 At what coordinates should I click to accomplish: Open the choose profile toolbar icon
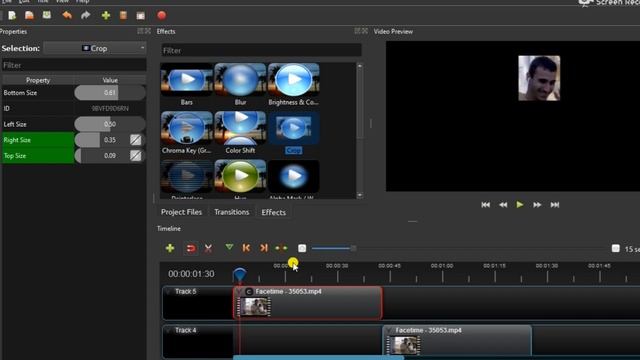pyautogui.click(x=123, y=16)
